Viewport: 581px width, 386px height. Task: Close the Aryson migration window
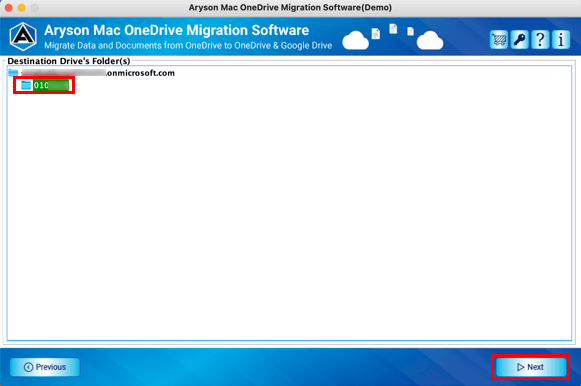pyautogui.click(x=9, y=7)
